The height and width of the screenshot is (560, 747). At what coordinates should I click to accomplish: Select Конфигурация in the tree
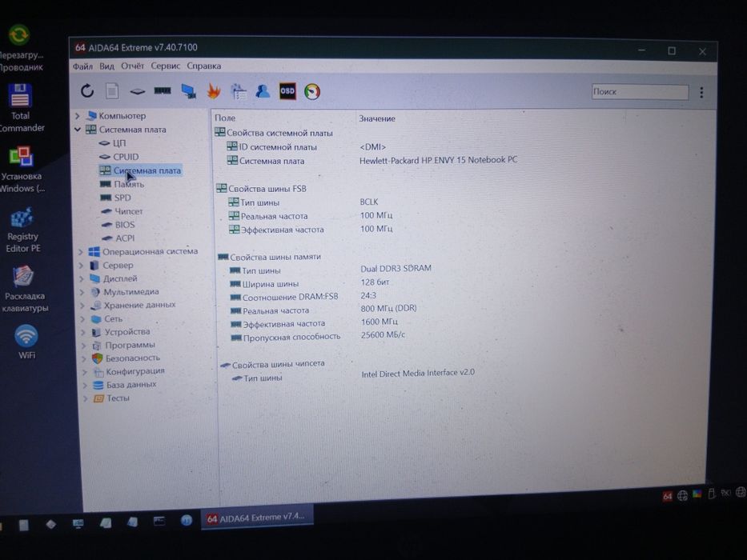(129, 371)
